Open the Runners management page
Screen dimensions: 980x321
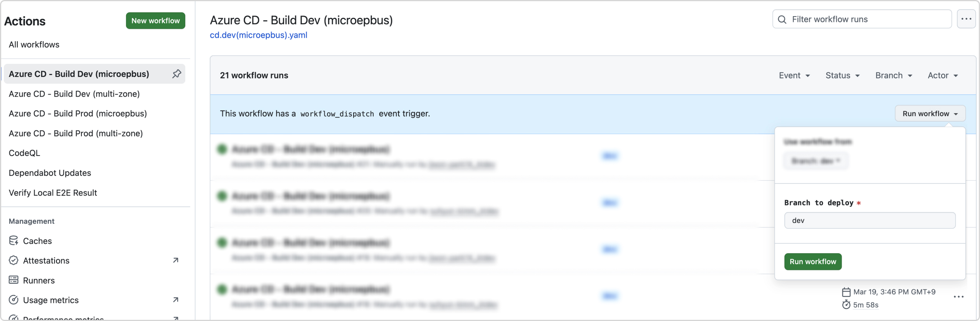point(39,281)
